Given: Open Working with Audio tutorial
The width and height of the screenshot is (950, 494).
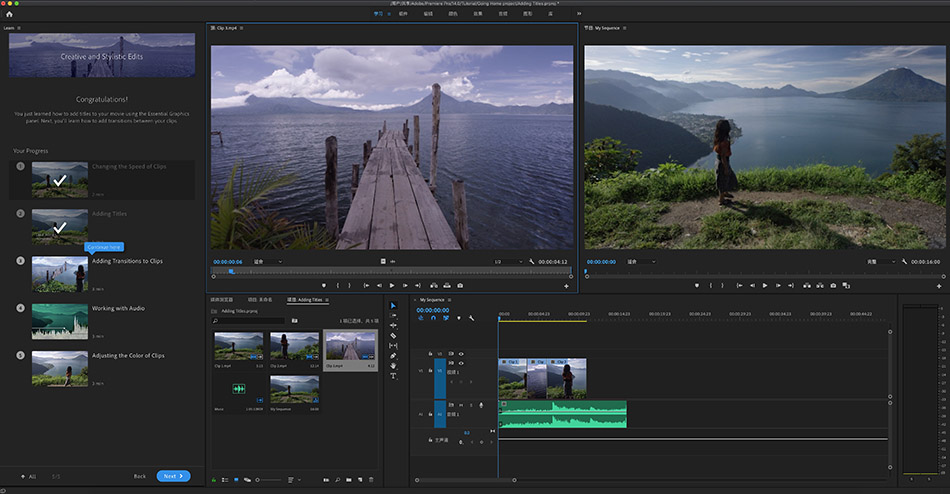Looking at the screenshot, I should [x=102, y=321].
